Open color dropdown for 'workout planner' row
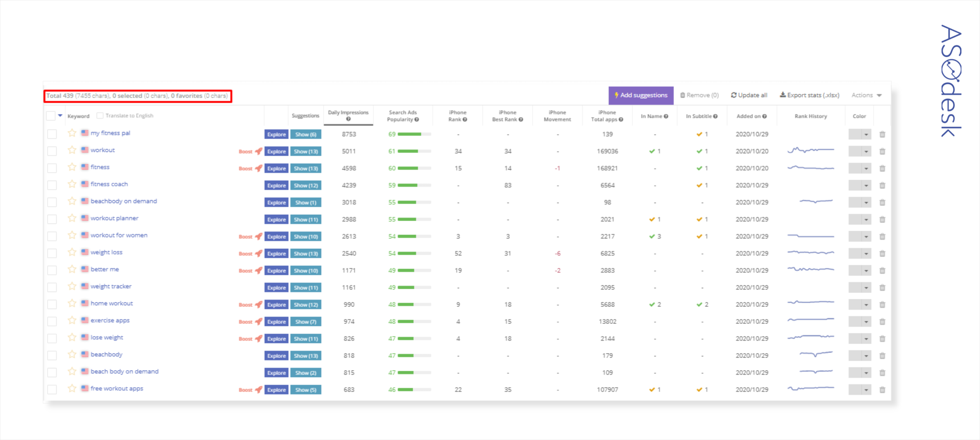Viewport: 980px width, 440px height. 866,220
